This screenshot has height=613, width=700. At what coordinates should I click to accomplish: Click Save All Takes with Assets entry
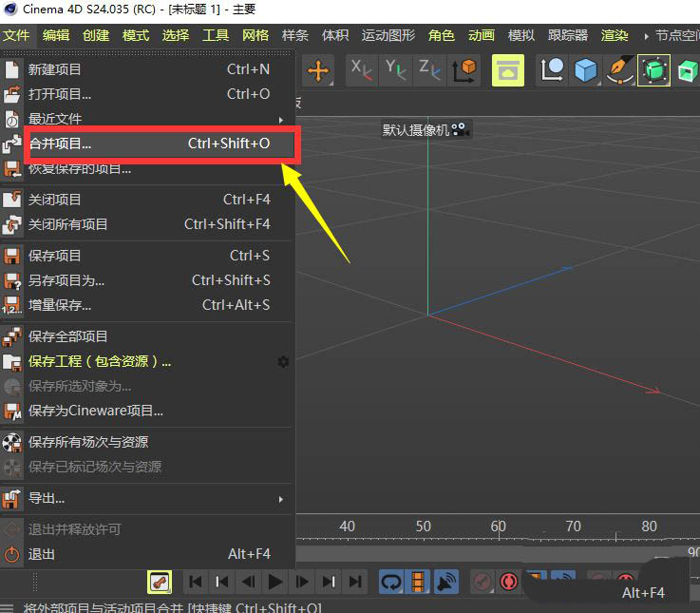coord(147,442)
